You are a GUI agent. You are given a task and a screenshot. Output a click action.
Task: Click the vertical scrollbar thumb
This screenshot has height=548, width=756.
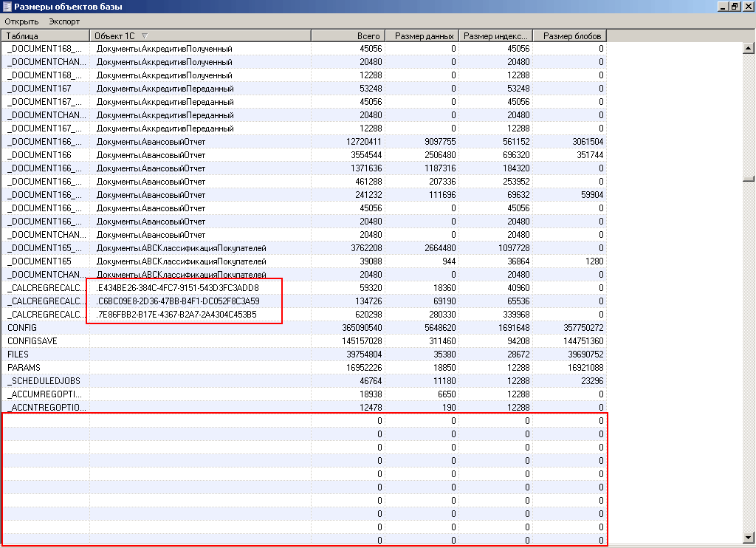[x=749, y=179]
